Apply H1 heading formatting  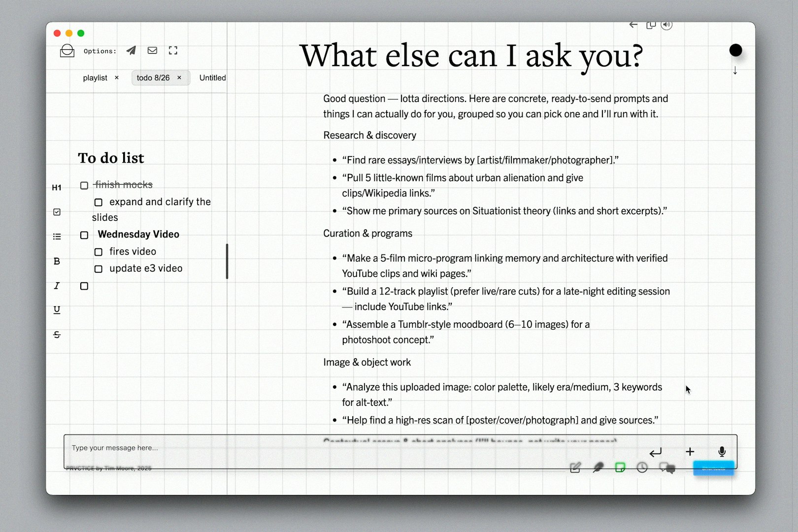pos(57,188)
